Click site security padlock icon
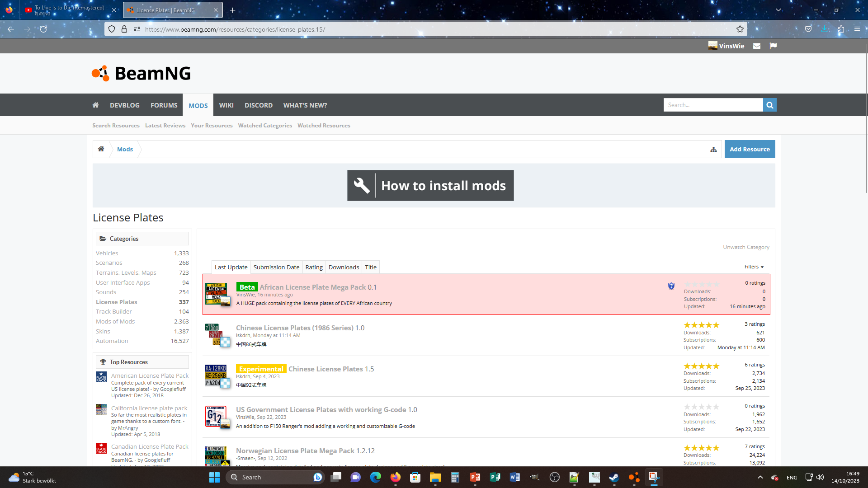Viewport: 868px width, 488px height. 124,29
